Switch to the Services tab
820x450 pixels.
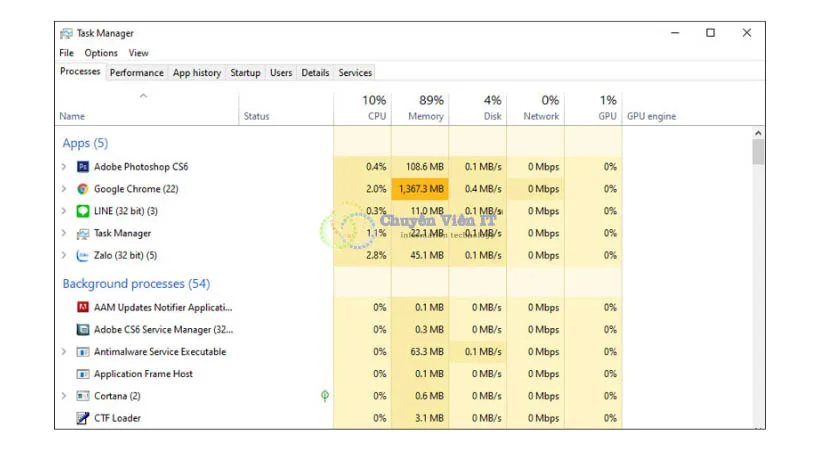pyautogui.click(x=355, y=73)
